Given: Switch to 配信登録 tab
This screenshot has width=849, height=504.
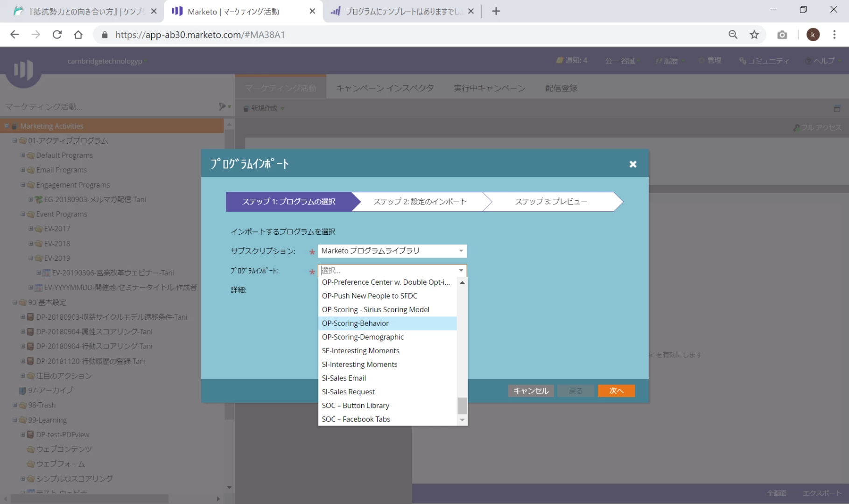Looking at the screenshot, I should (x=561, y=88).
